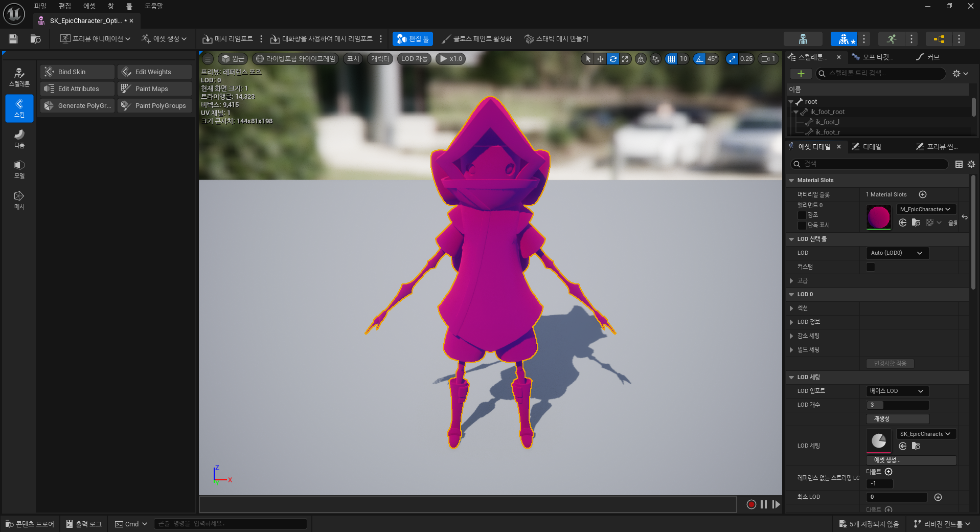
Task: Click the skeleton editor mode icon
Action: 803,39
